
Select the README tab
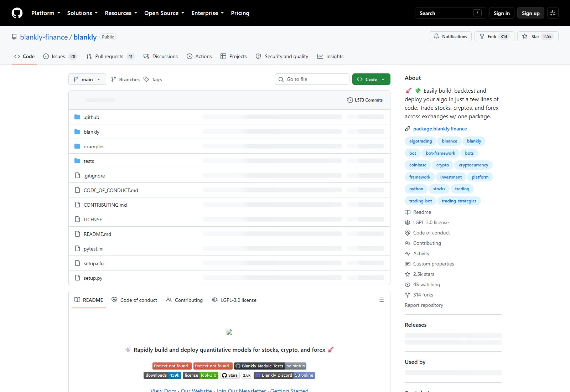pos(89,300)
